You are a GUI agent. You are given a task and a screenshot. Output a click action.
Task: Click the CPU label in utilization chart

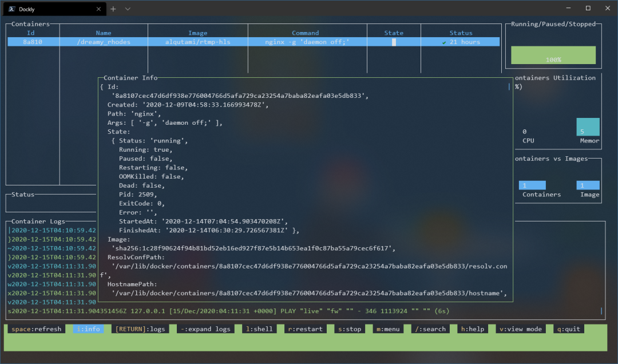click(x=528, y=141)
